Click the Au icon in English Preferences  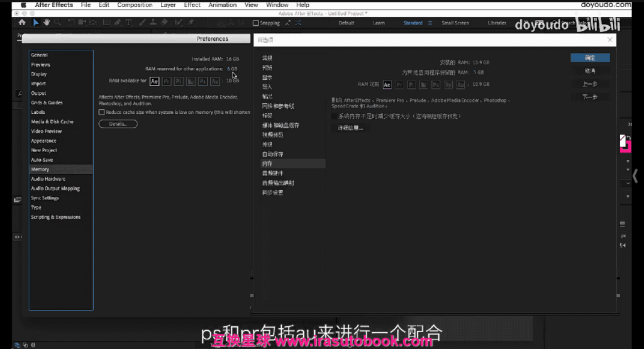tap(215, 81)
